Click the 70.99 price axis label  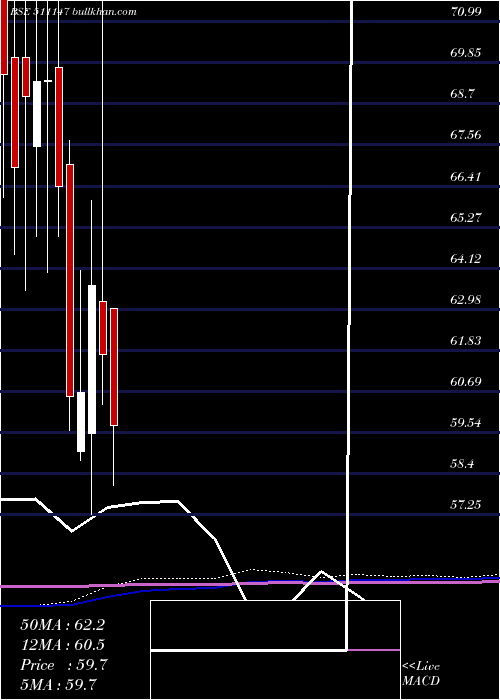[x=466, y=12]
